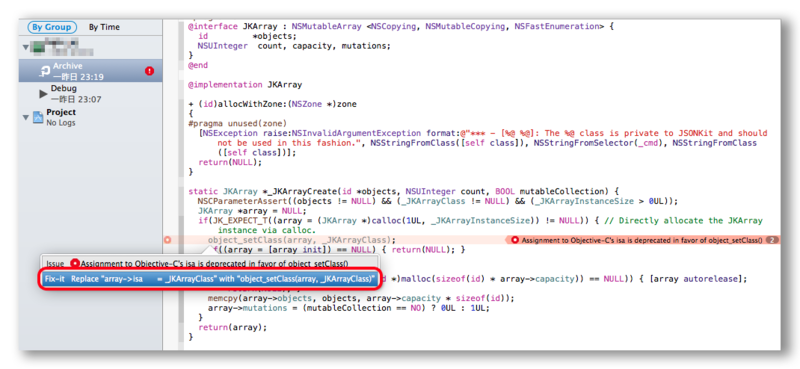Select the Debug log entry

point(91,94)
